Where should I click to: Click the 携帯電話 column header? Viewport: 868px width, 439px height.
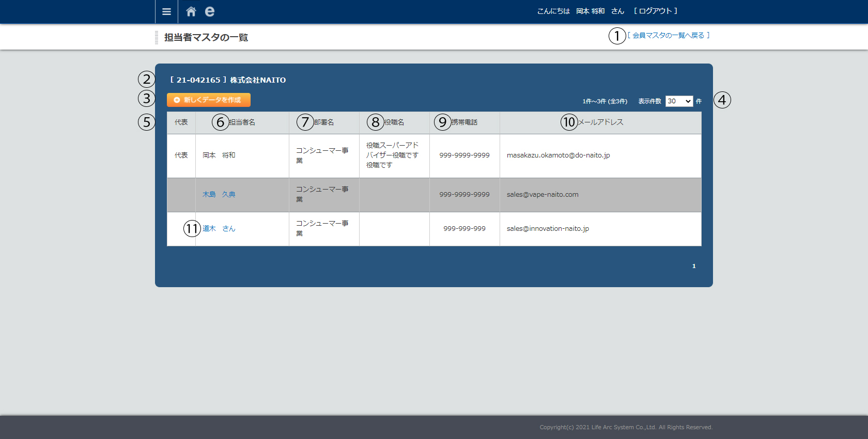pyautogui.click(x=464, y=122)
